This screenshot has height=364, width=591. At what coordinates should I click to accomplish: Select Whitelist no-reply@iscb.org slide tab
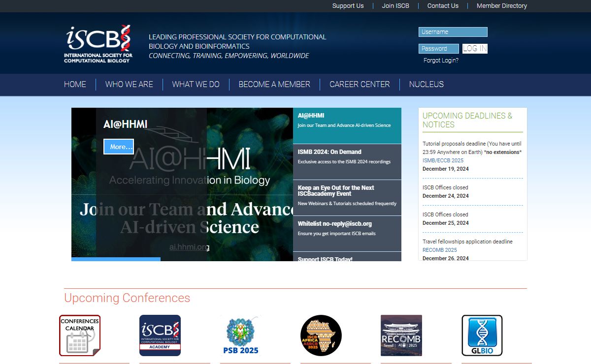tap(347, 234)
